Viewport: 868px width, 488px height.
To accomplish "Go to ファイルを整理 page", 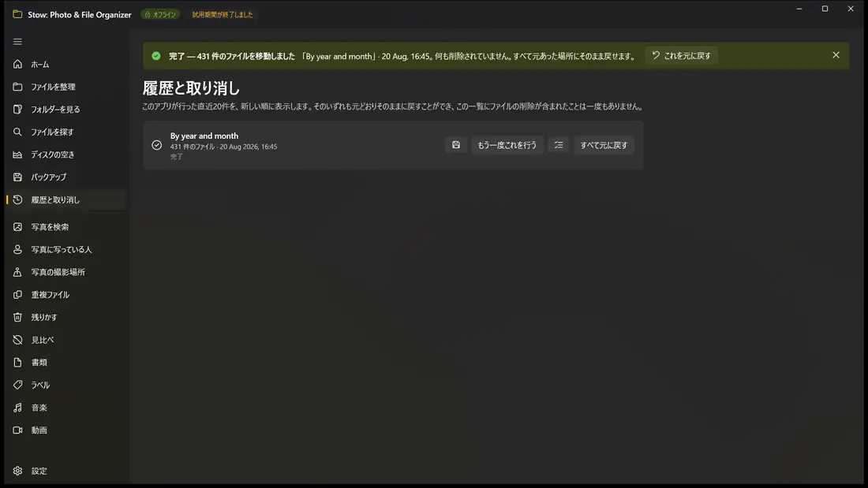I will 66,87.
